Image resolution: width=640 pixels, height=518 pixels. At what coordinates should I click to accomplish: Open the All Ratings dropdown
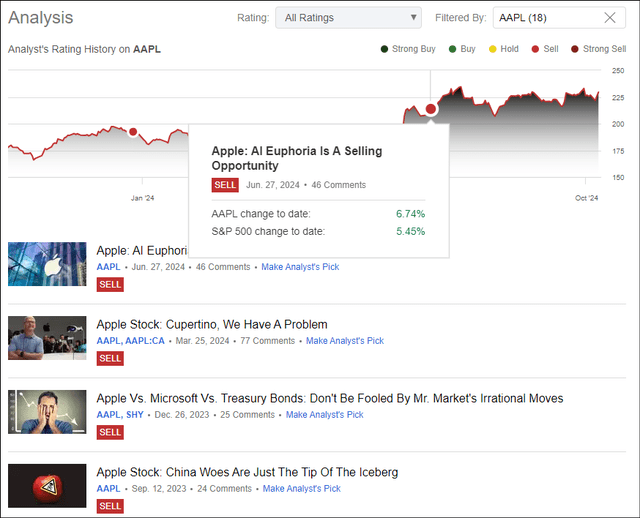[348, 18]
